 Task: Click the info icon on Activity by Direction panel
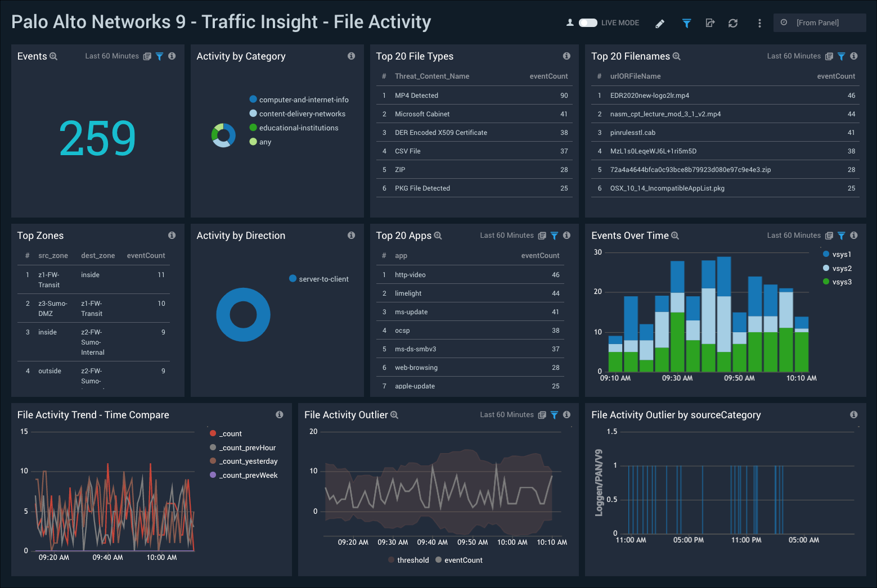point(351,236)
